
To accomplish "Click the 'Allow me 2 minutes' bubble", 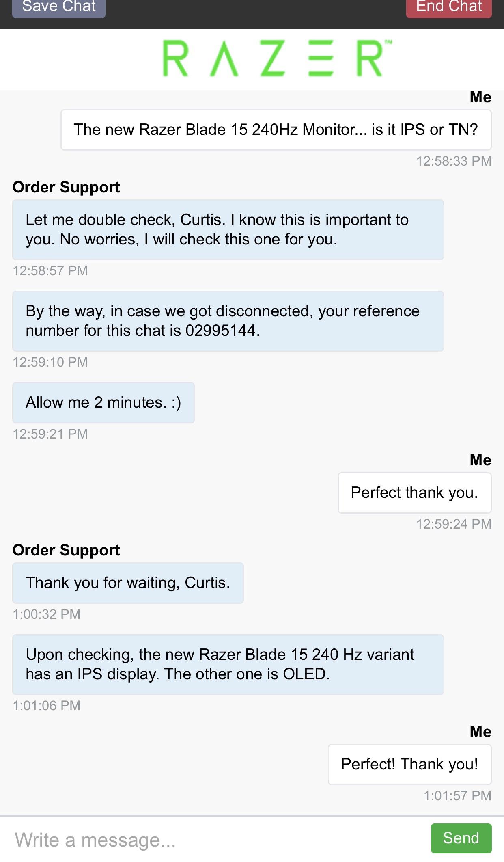I will [103, 402].
